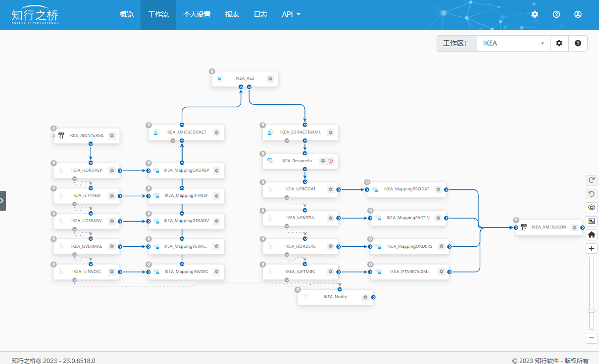Click the redo button in canvas toolbar
The width and height of the screenshot is (599, 364).
pyautogui.click(x=592, y=180)
